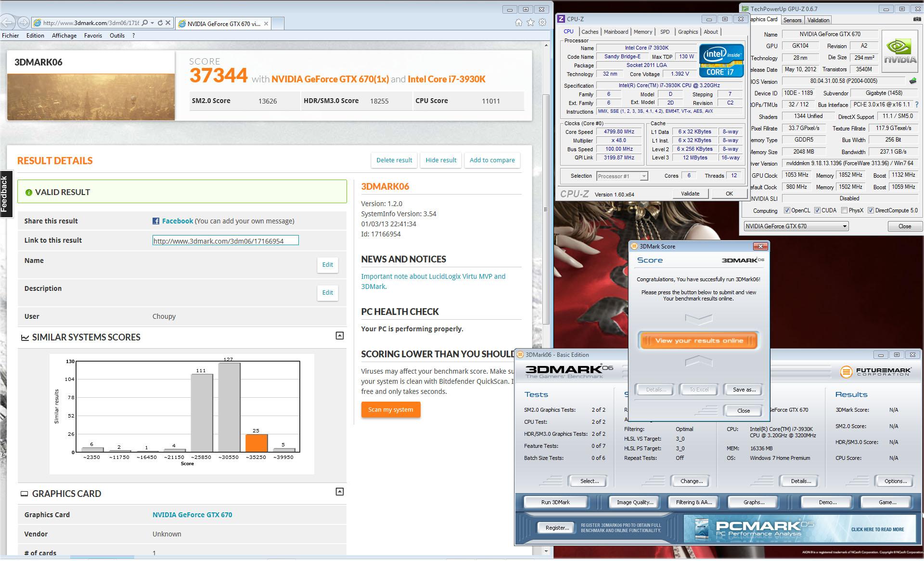Open the Outils menu
Viewport: 924px width, 561px height.
click(x=117, y=36)
